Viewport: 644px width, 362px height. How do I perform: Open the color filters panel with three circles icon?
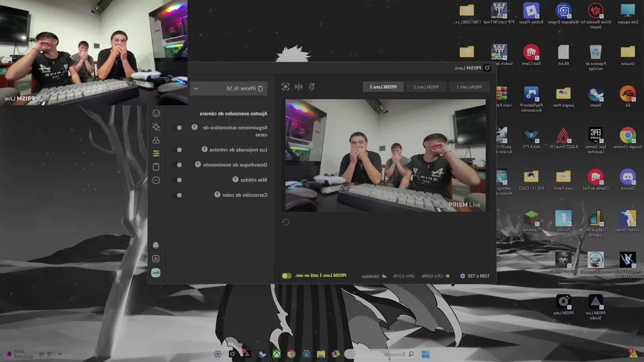tap(156, 140)
